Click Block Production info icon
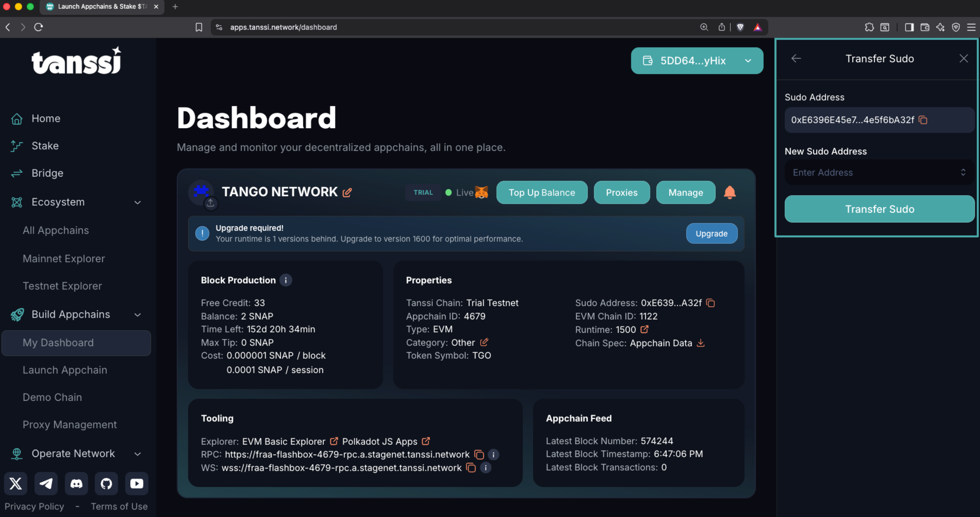The image size is (980, 517). pos(286,280)
